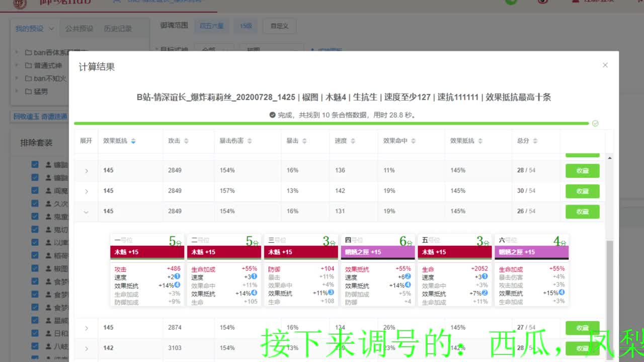Open the 回收魂玉 奇遇速递 link
The height and width of the screenshot is (362, 644).
[x=40, y=117]
